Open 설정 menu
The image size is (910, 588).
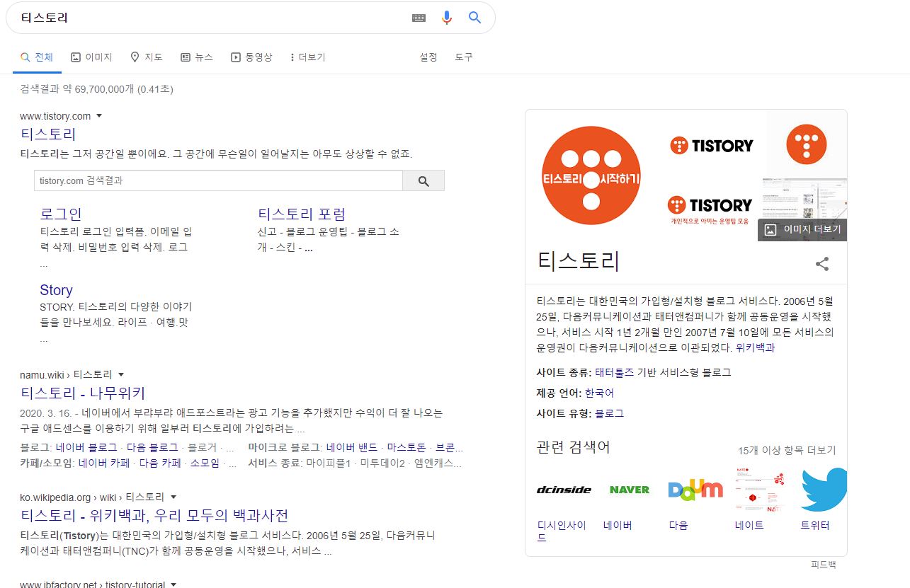(x=428, y=57)
